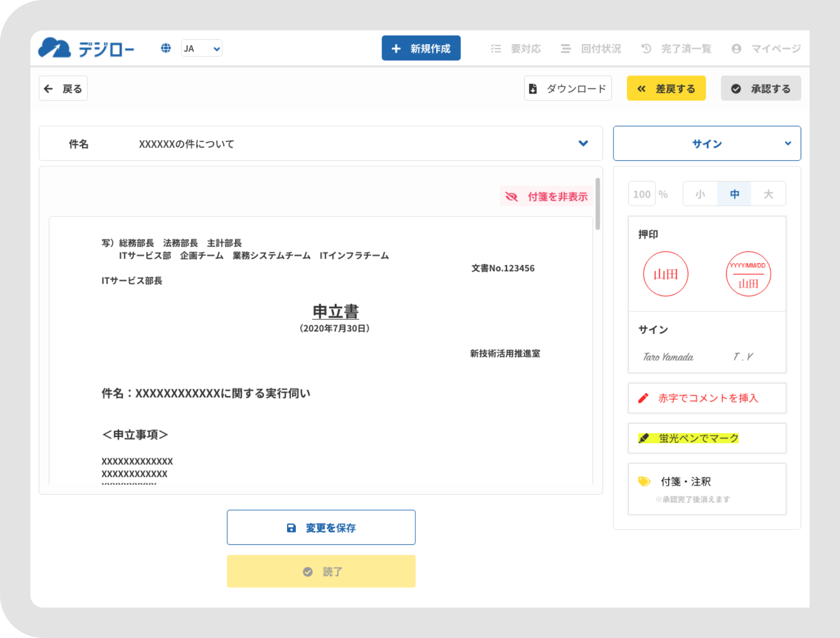
Task: Click the save disk icon
Action: [291, 528]
